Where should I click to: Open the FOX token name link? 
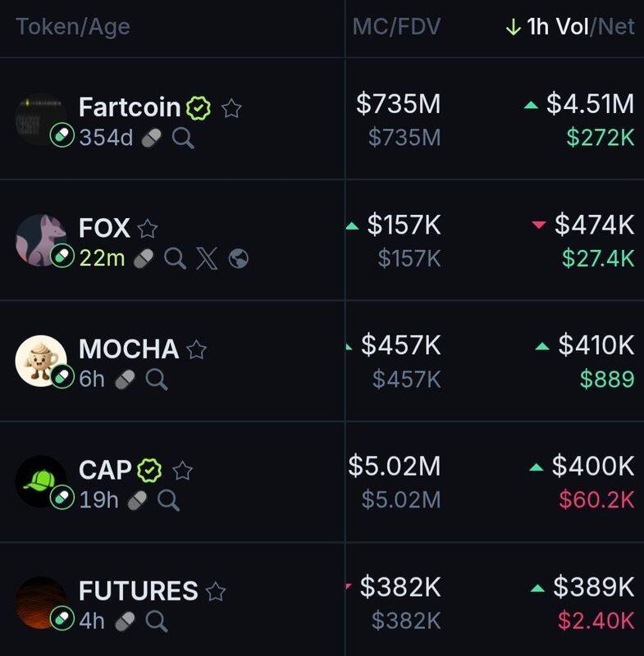point(104,229)
